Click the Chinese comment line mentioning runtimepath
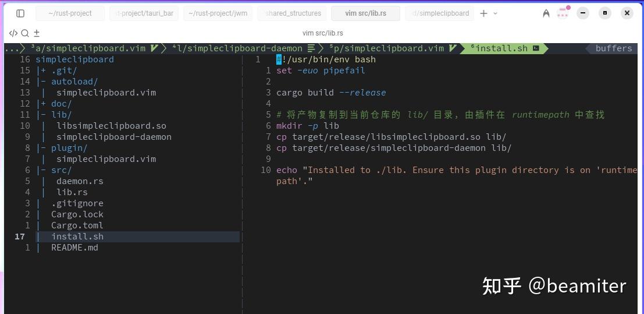The image size is (644, 314). 440,115
